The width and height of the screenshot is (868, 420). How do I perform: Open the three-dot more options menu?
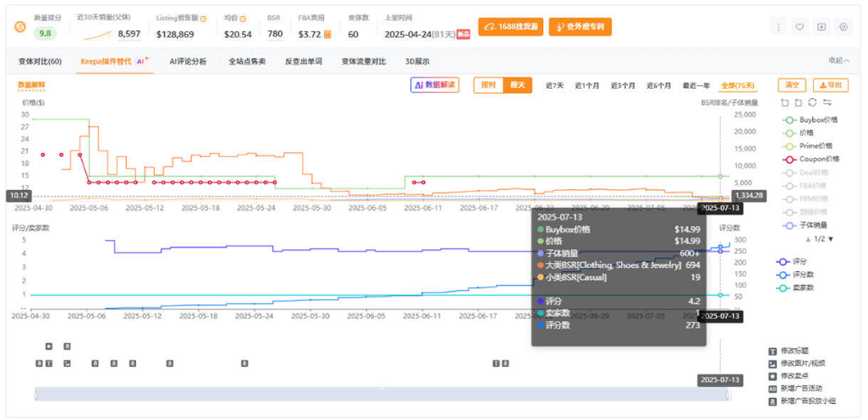point(778,27)
